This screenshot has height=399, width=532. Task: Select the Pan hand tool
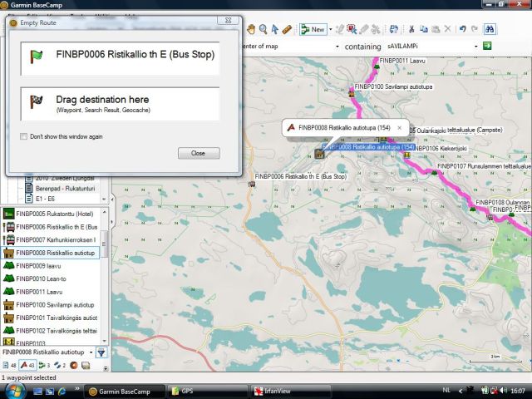click(x=252, y=29)
